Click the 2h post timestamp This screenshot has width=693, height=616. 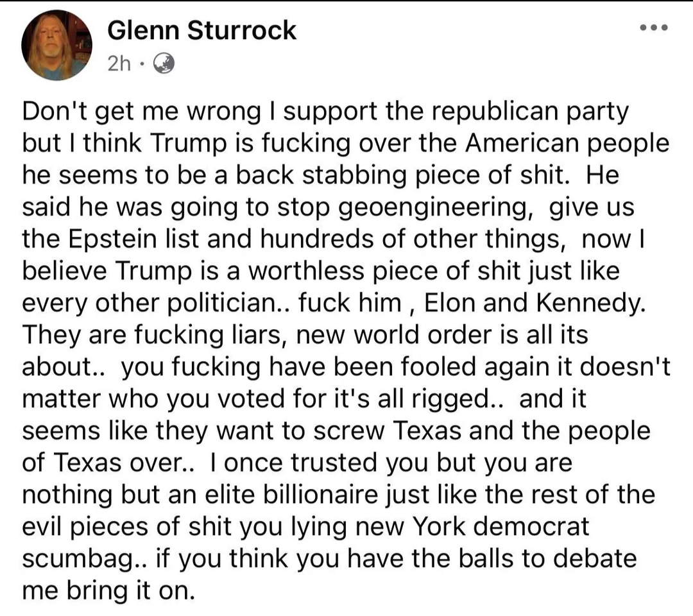coord(119,64)
